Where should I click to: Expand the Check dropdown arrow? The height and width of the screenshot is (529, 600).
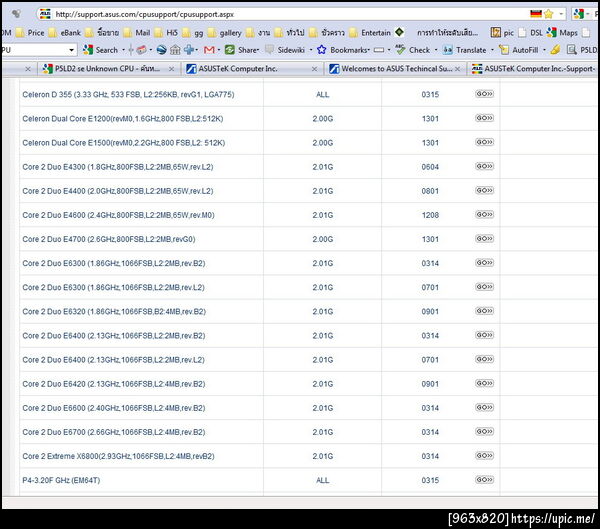[436, 50]
